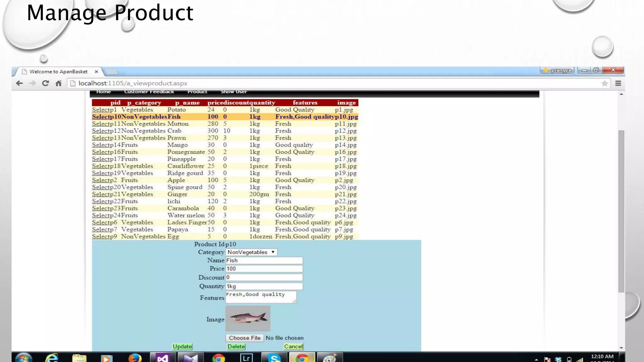The height and width of the screenshot is (362, 644).
Task: Reload the page with refresh icon
Action: click(x=45, y=83)
